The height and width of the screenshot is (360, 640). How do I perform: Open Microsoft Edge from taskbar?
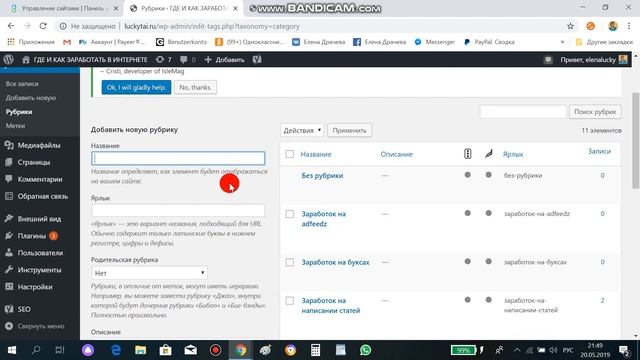(116, 350)
